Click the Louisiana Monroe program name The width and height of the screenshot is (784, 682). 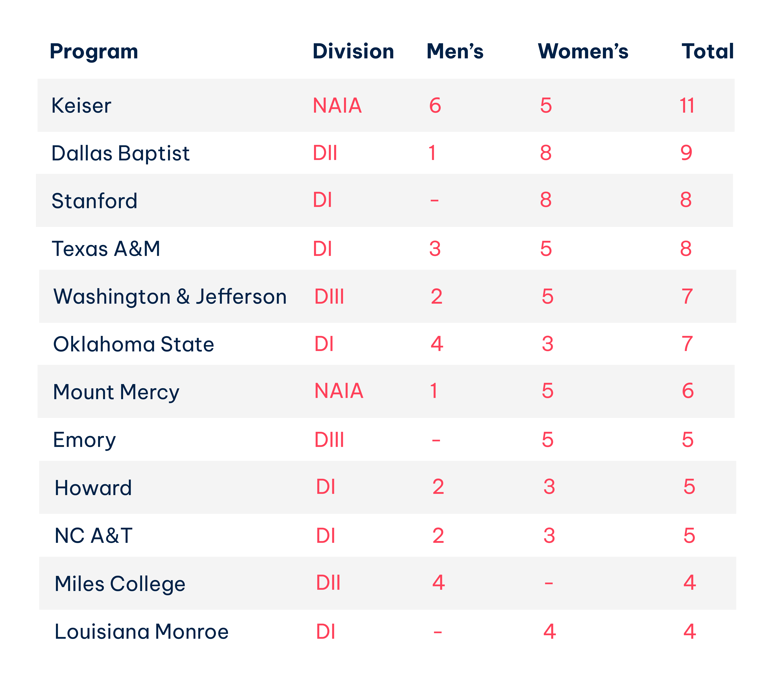pos(141,631)
